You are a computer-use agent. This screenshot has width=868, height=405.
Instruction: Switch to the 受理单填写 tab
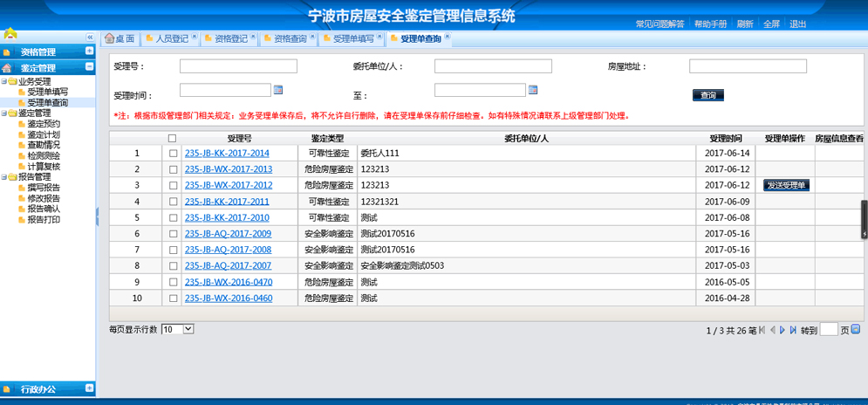(353, 38)
